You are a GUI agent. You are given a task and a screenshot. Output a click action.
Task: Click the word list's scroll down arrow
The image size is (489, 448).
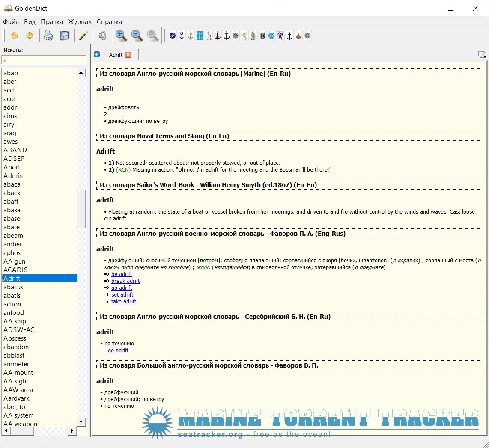coord(81,421)
